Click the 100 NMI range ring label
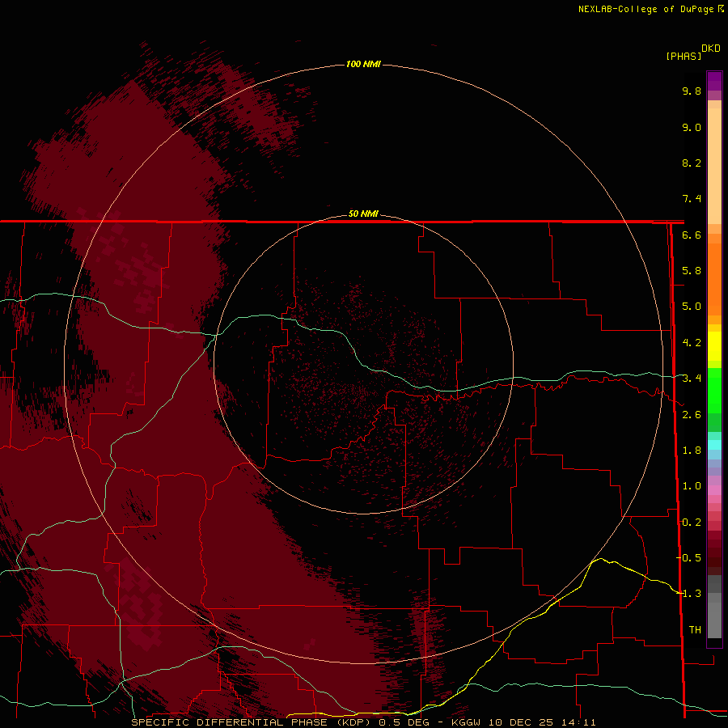728x728 pixels. click(363, 64)
